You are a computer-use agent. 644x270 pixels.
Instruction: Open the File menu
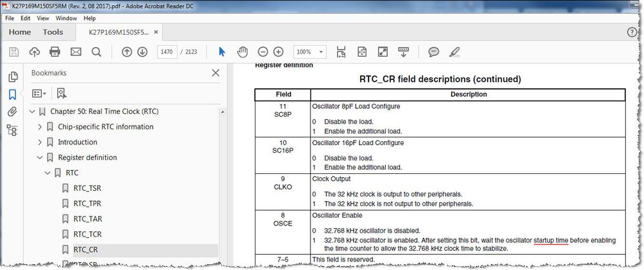click(10, 19)
